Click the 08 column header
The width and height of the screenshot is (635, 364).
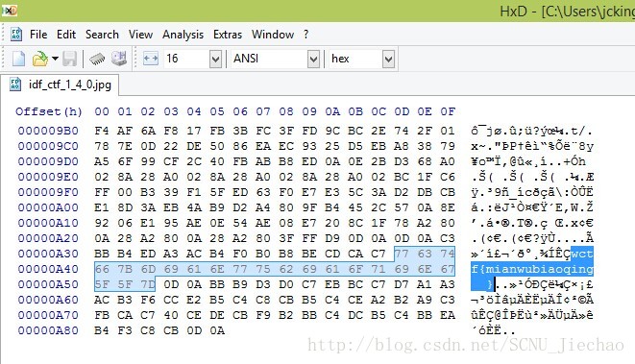pyautogui.click(x=286, y=111)
